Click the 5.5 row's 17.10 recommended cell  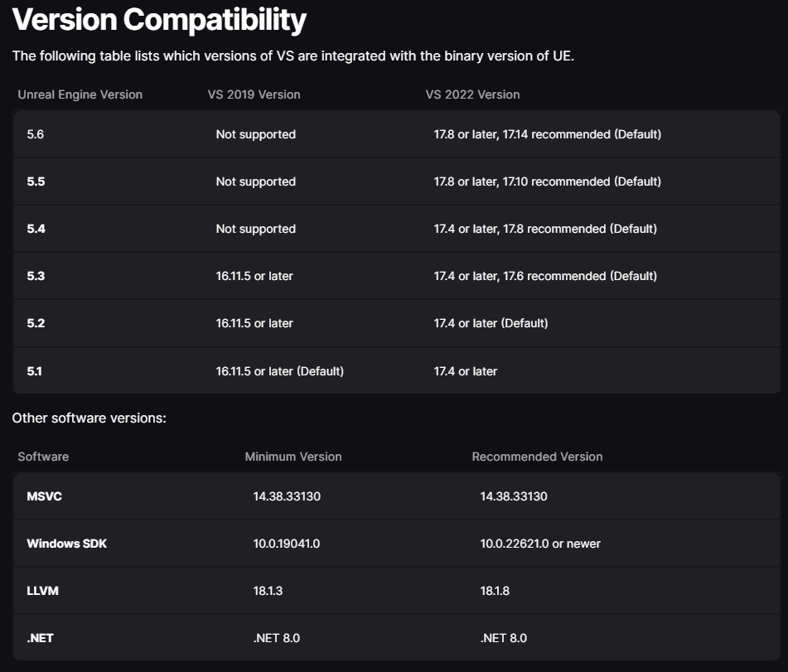(x=547, y=181)
